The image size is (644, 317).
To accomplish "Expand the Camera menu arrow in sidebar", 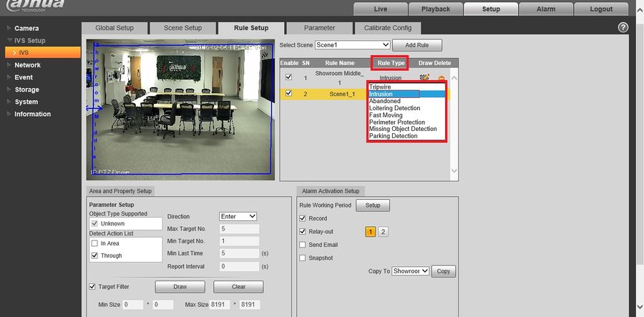I will click(9, 29).
